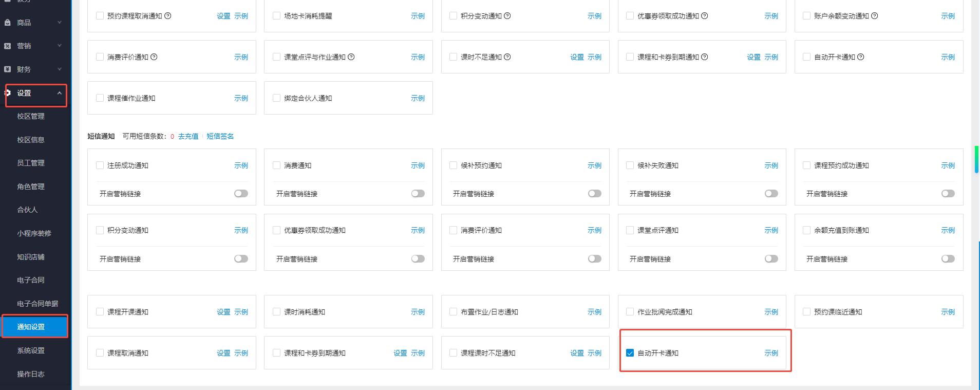Enable 开启营销链接 toggle under 课程预约成功通知
980x390 pixels.
tap(948, 194)
